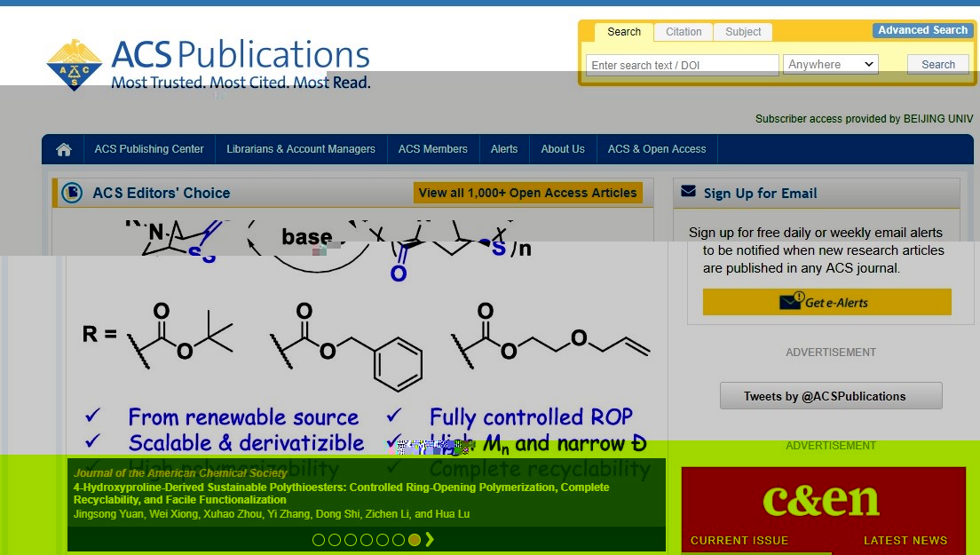Click the c&en logo advertisement
Viewport: 980px width, 555px height.
tap(820, 500)
